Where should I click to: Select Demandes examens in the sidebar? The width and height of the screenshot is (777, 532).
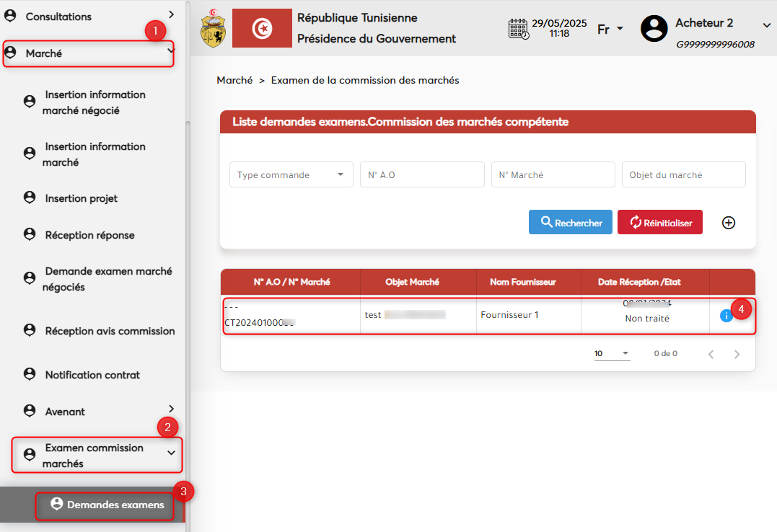115,505
